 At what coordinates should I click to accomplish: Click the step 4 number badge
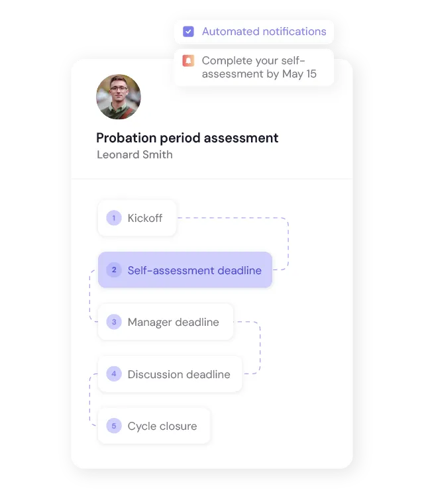(114, 374)
